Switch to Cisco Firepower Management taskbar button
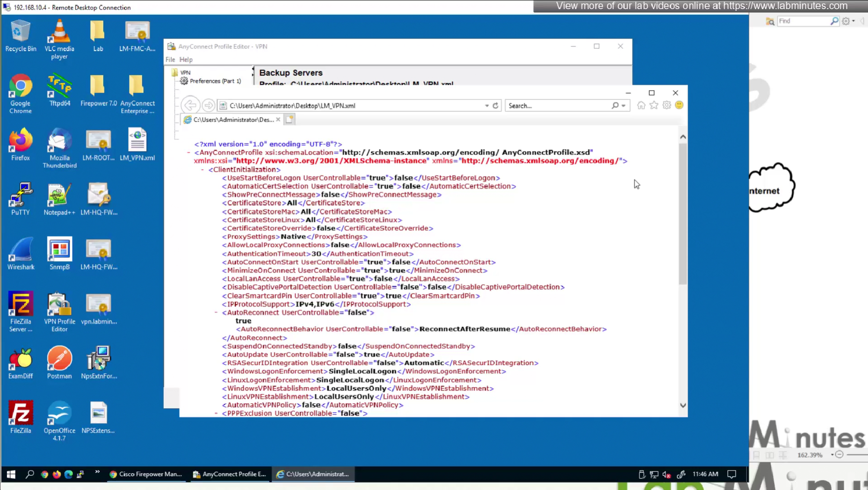This screenshot has height=490, width=868. (x=146, y=474)
